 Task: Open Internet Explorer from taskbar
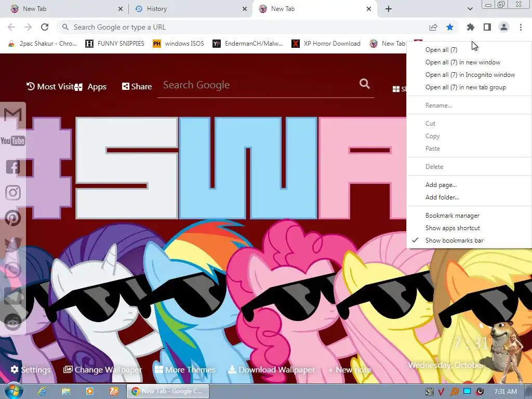tap(42, 391)
